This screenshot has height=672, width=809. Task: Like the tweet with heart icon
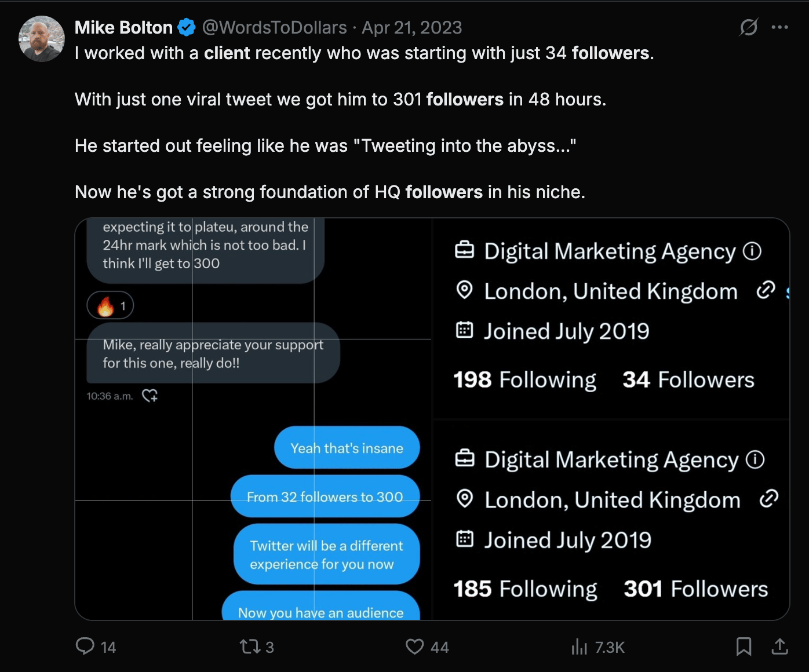414,646
